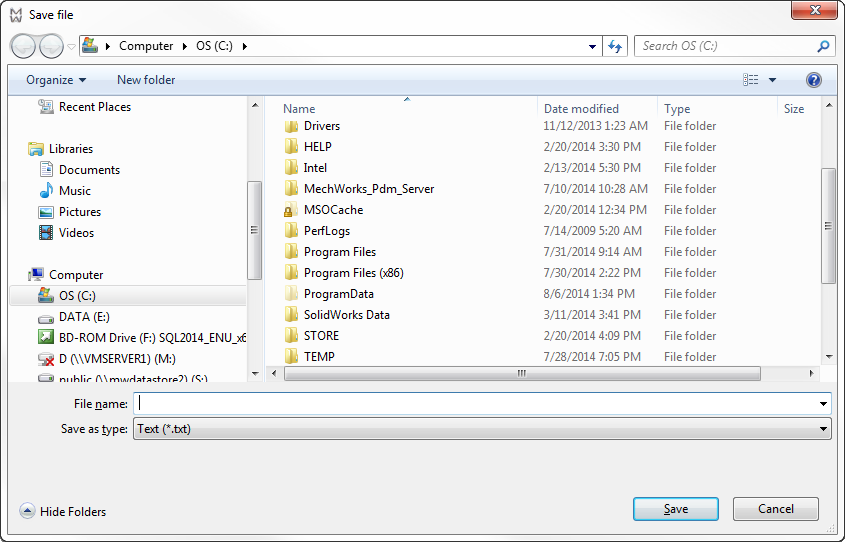
Task: Open the recent locations dropdown arrow
Action: coord(71,47)
